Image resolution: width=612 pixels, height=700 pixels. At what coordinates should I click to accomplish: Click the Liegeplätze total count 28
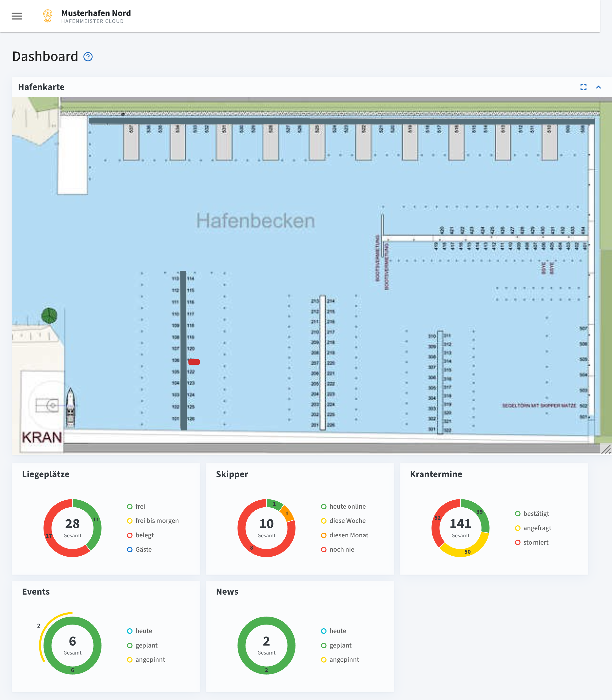(72, 524)
